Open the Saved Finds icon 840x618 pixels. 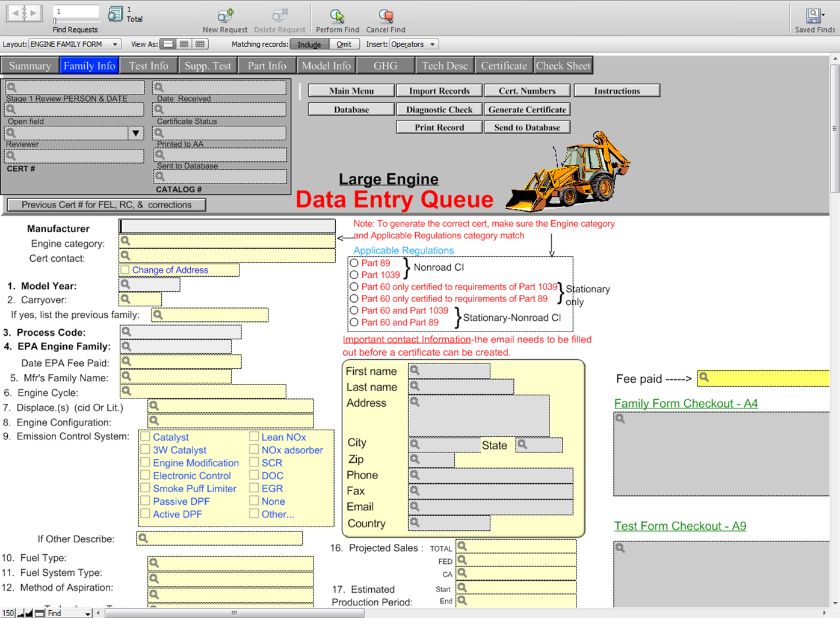pyautogui.click(x=814, y=16)
